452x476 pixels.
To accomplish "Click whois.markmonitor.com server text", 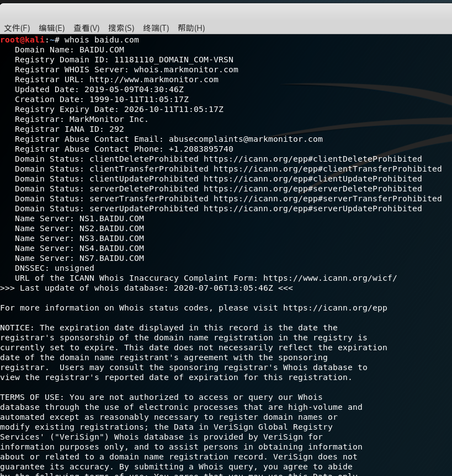I will point(186,69).
